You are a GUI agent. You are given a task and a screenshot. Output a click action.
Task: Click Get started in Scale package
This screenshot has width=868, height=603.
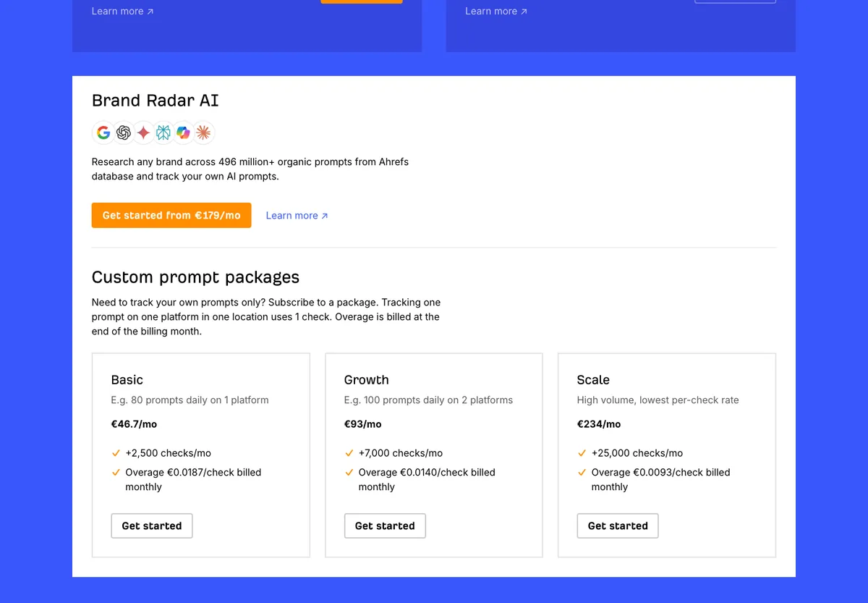(618, 526)
